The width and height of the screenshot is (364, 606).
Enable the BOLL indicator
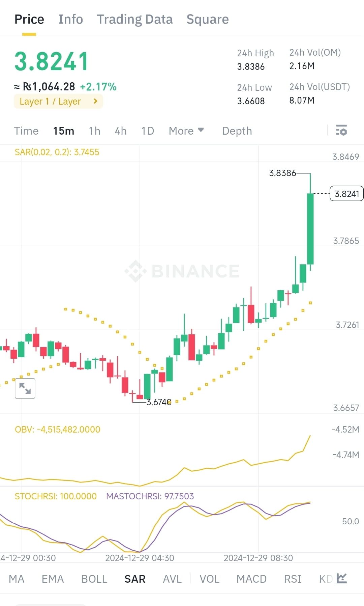pyautogui.click(x=94, y=579)
